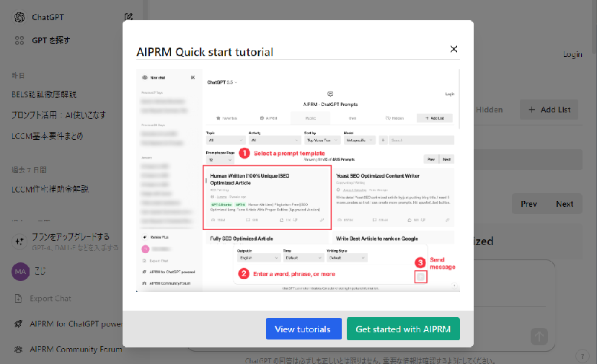
Task: Click the AIPRM Community Forum people icon
Action: coord(18,349)
